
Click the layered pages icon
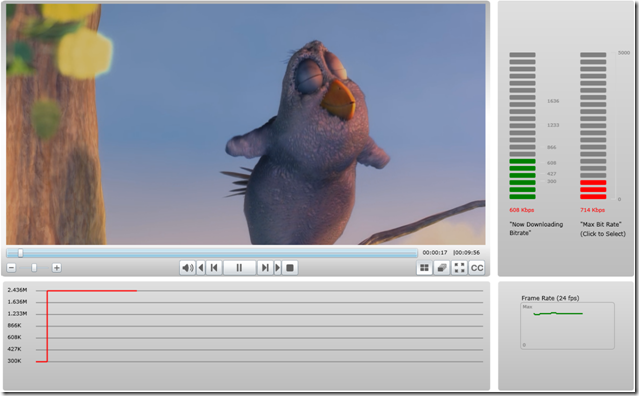[x=442, y=268]
